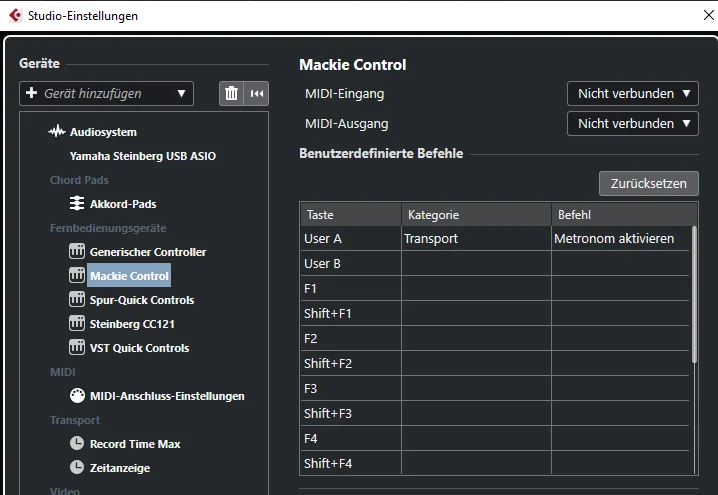Click the F1 key row
This screenshot has height=495, width=718.
click(495, 288)
